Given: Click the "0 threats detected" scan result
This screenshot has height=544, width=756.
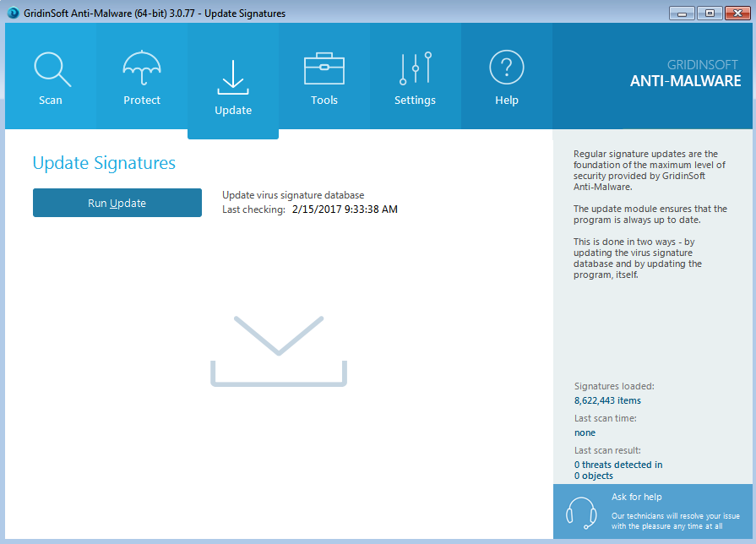Looking at the screenshot, I should coord(617,465).
